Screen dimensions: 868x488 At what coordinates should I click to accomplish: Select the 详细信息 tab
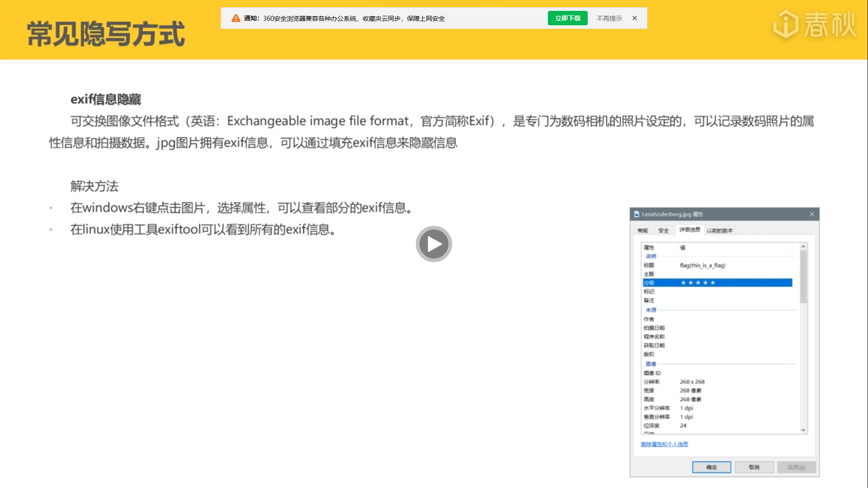[x=689, y=230]
